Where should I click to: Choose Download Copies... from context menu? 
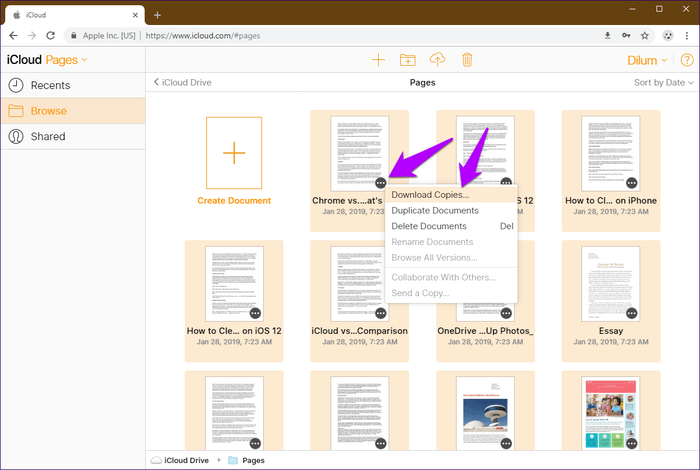pyautogui.click(x=451, y=195)
